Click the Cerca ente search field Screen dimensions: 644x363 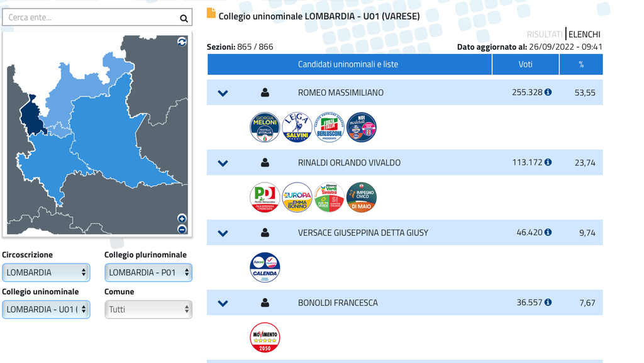point(88,18)
